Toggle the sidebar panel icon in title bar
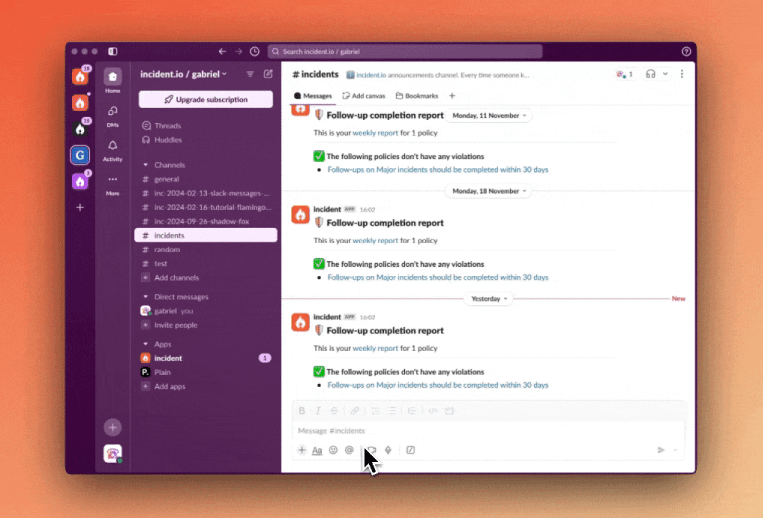 point(112,51)
